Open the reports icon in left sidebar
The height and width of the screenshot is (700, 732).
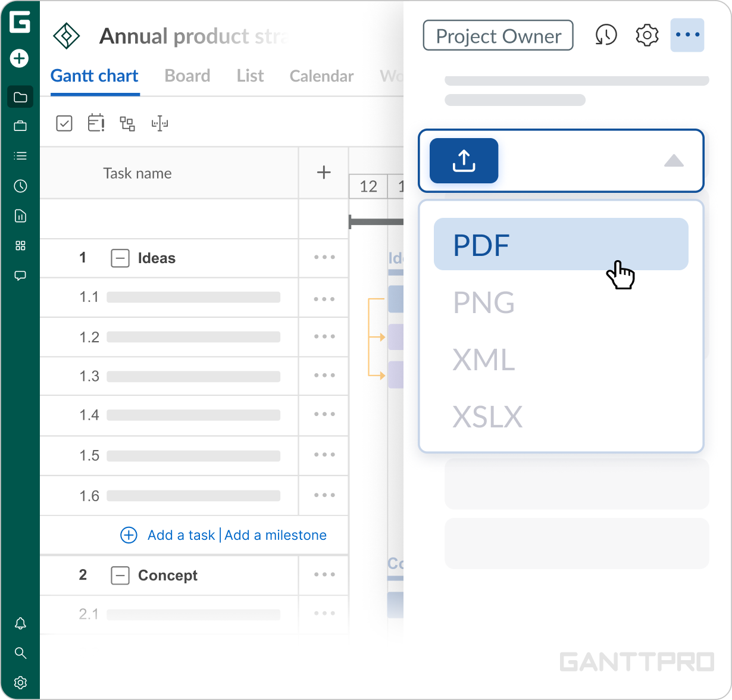(x=20, y=216)
